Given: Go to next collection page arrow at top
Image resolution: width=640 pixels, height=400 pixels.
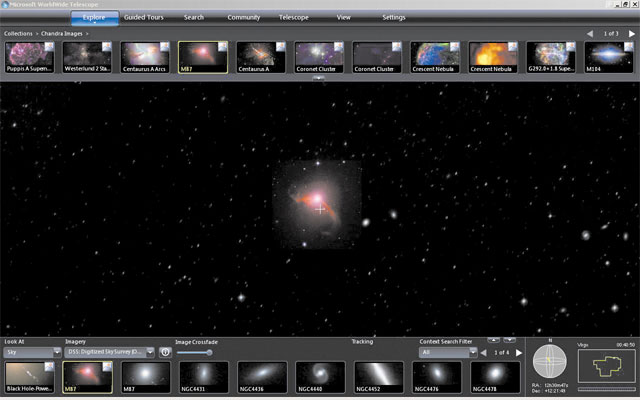Looking at the screenshot, I should click(x=632, y=34).
